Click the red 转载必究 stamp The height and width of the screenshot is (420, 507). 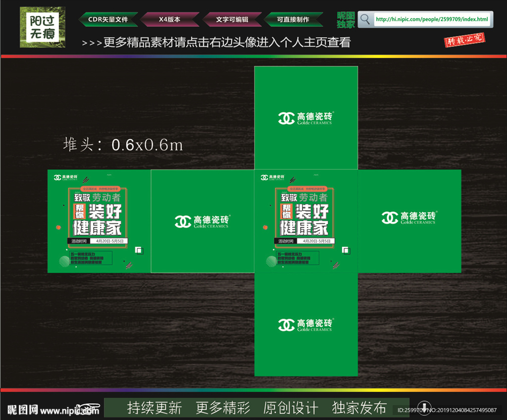[464, 40]
